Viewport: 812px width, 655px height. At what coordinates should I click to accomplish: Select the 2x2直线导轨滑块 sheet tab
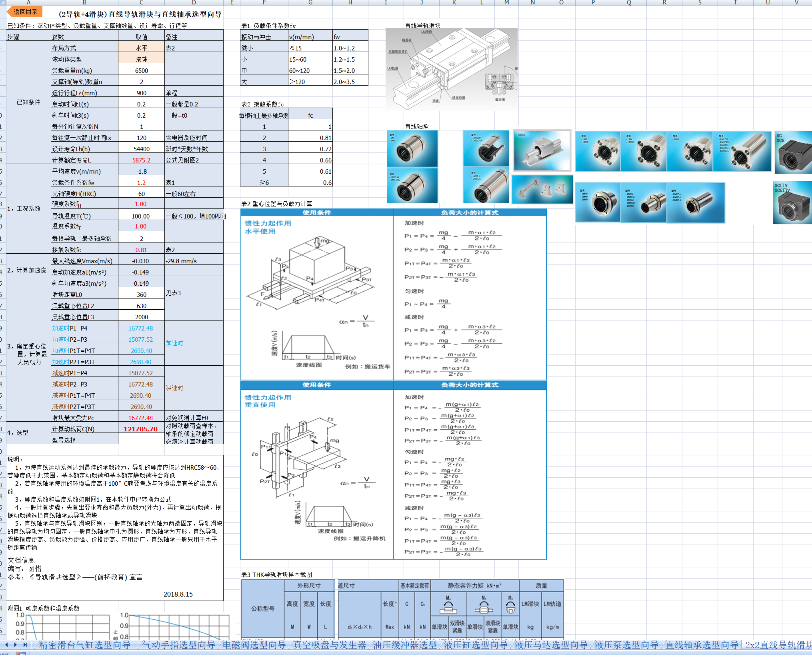pos(778,645)
